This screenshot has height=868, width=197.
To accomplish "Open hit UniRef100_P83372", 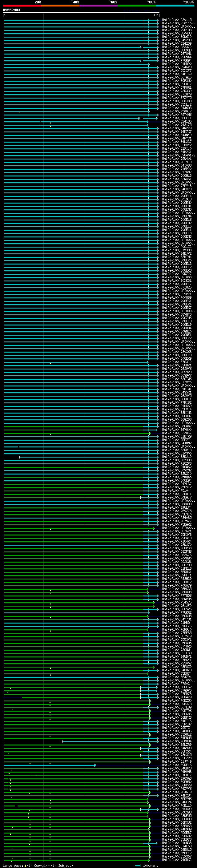I will pos(177,47).
